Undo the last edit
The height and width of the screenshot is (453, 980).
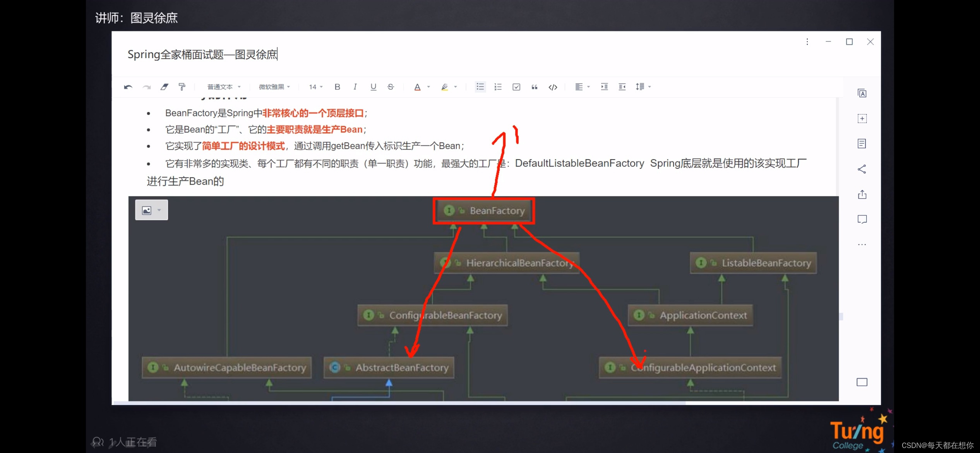pyautogui.click(x=128, y=87)
